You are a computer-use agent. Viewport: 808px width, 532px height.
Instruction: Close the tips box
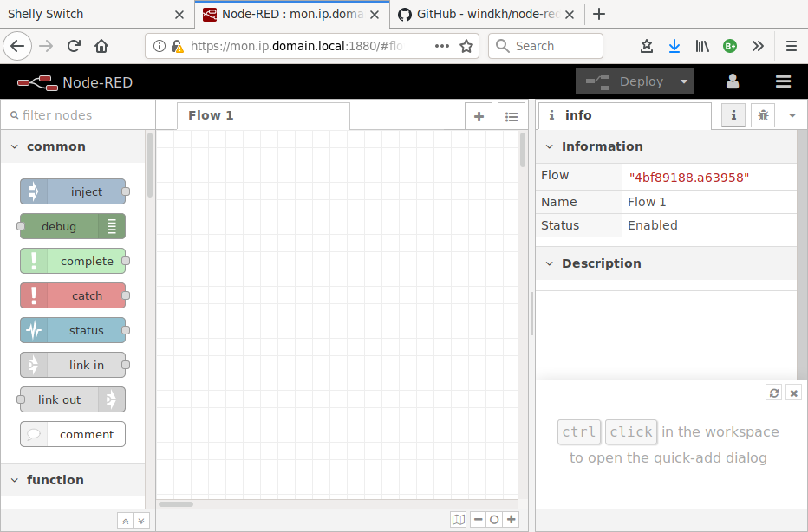[793, 393]
